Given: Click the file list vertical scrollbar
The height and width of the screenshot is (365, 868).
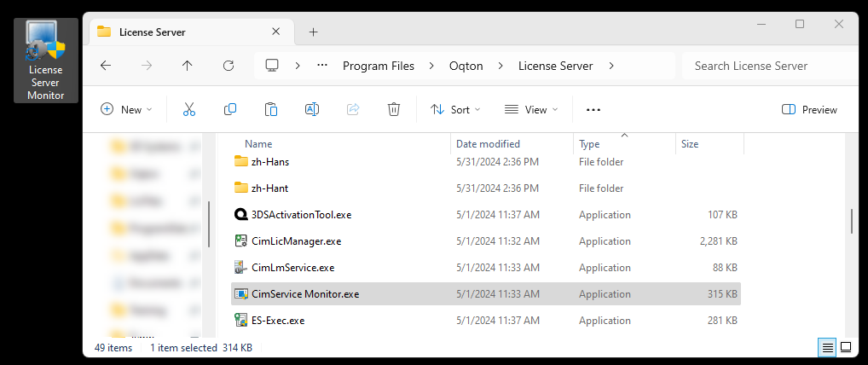Looking at the screenshot, I should click(851, 220).
